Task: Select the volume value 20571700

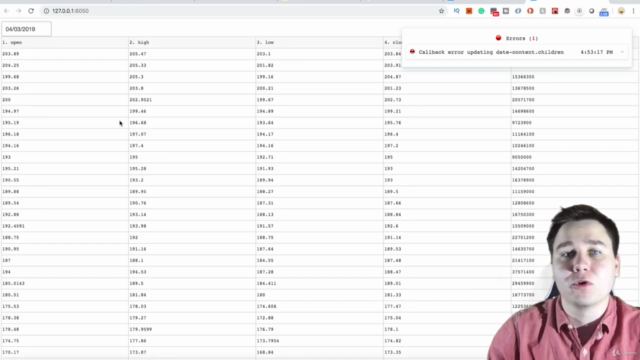Action: 523,100
